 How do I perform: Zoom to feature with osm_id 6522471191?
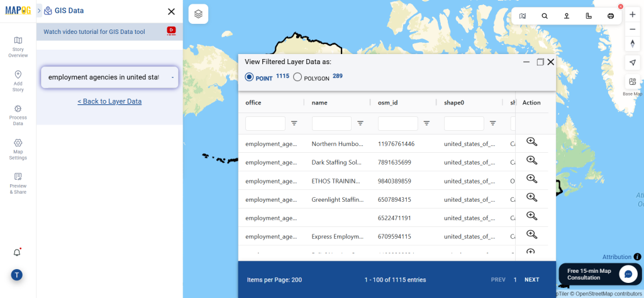[532, 216]
